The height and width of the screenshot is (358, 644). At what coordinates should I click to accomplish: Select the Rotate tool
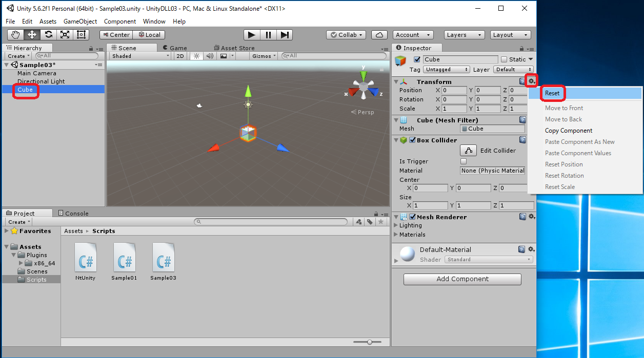[x=48, y=35]
